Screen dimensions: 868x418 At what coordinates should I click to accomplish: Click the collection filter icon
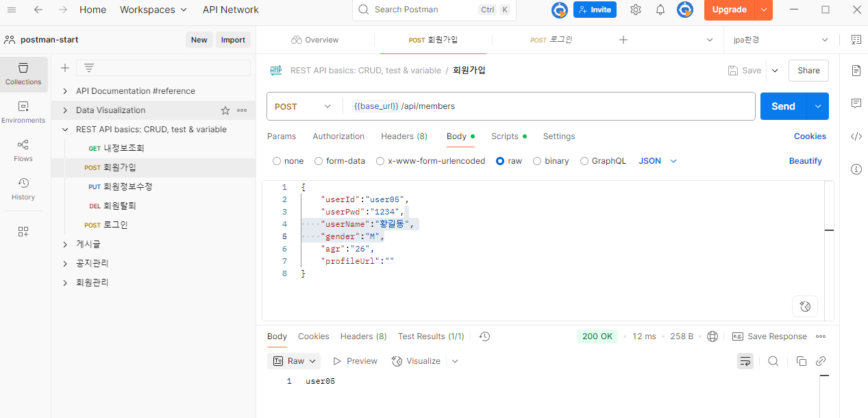[89, 68]
